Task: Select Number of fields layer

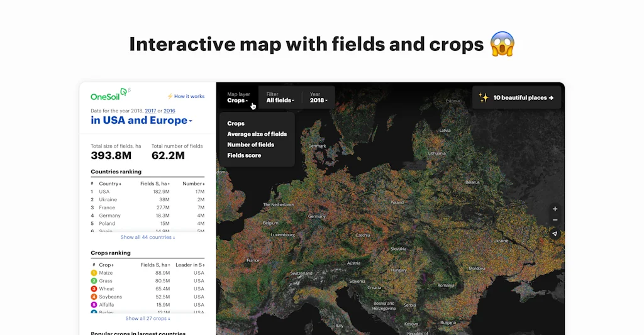Action: pyautogui.click(x=250, y=145)
